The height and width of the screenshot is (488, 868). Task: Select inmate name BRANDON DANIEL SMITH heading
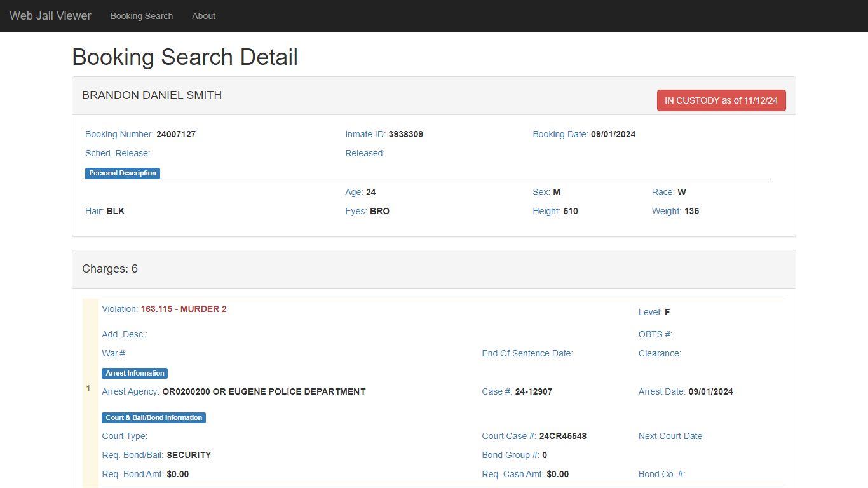152,95
